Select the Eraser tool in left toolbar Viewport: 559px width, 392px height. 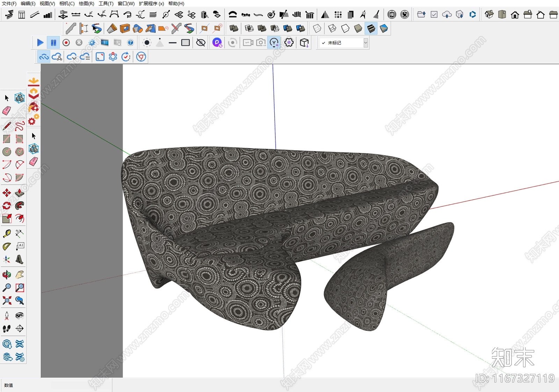7,111
